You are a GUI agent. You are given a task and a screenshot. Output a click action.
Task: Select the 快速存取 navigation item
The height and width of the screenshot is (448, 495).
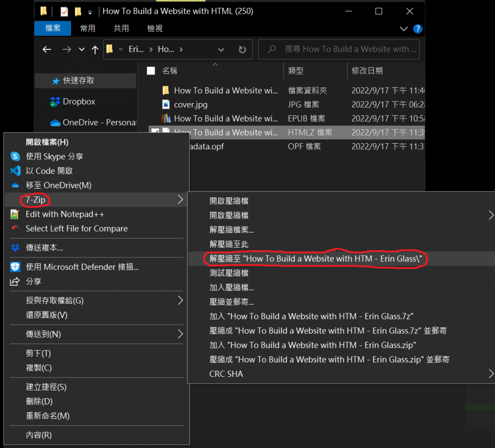coord(86,81)
